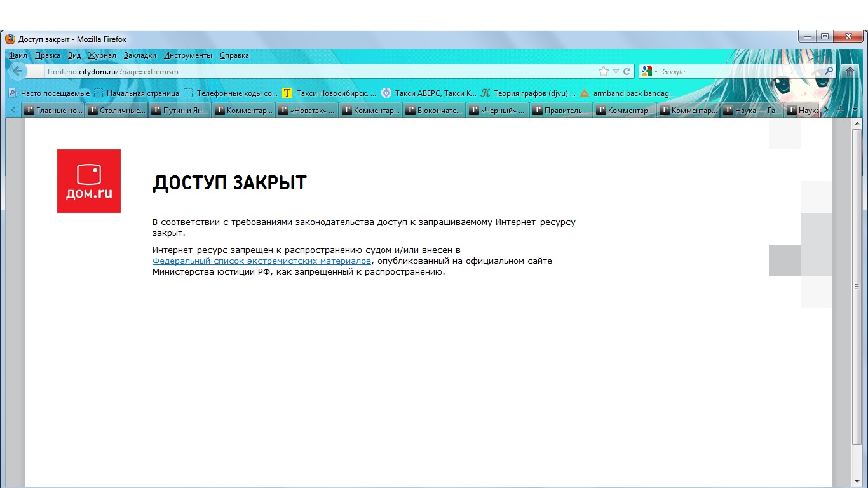868x488 pixels.
Task: Click the orange triangle icon of armband bookmark
Action: [x=585, y=93]
